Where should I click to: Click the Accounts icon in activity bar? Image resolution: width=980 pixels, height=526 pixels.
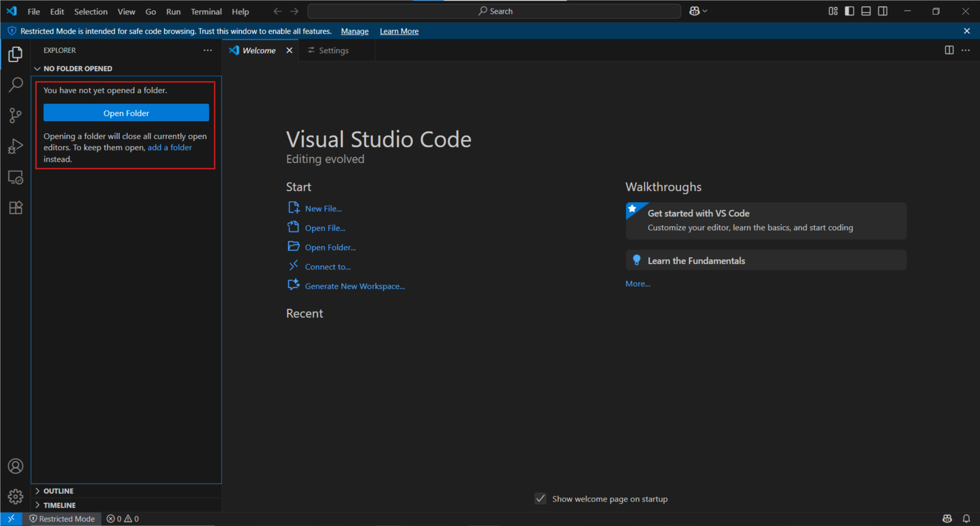click(x=16, y=466)
